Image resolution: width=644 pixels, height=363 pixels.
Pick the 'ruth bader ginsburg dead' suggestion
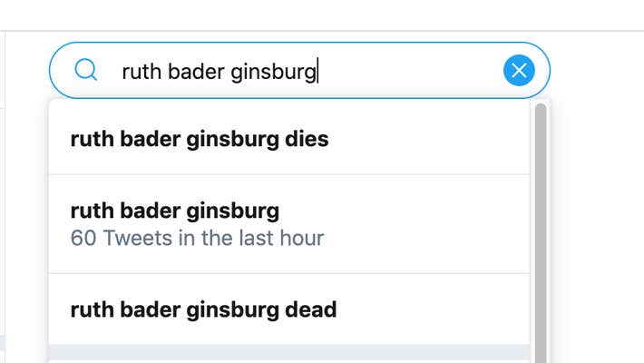(x=289, y=309)
